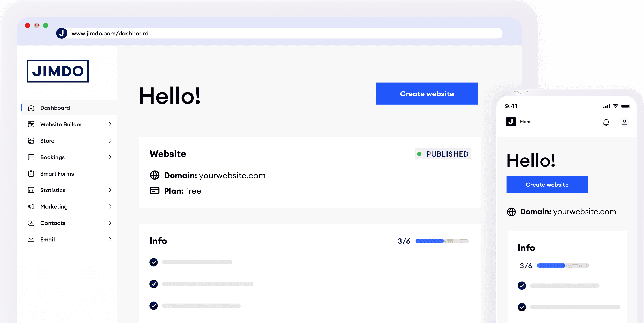
Task: Open the notifications bell on the mobile view
Action: 606,122
